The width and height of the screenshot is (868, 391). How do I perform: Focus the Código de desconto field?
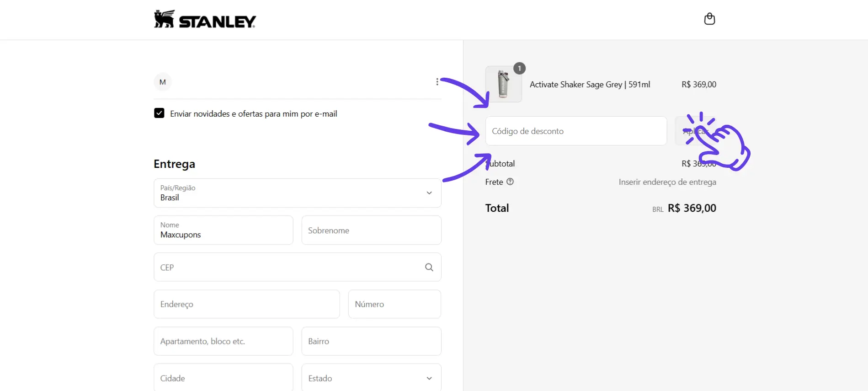(x=576, y=131)
